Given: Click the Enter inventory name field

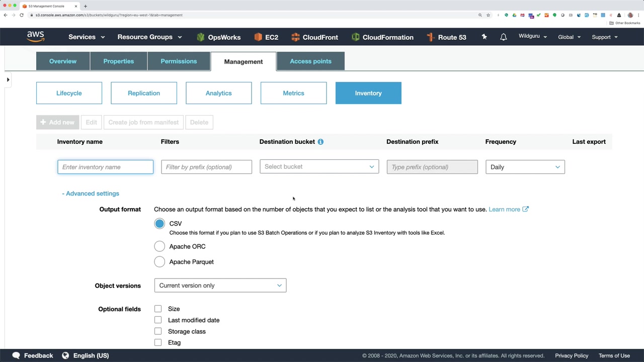Looking at the screenshot, I should pos(106,167).
